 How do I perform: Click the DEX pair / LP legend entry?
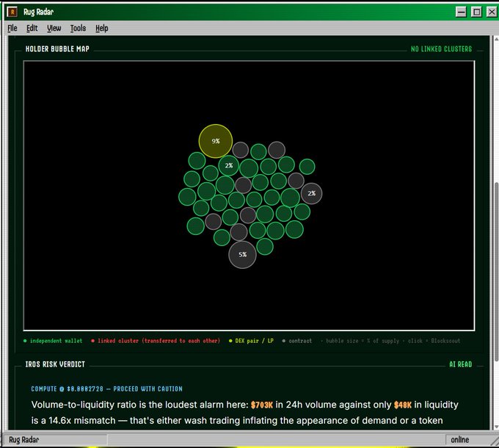(251, 341)
